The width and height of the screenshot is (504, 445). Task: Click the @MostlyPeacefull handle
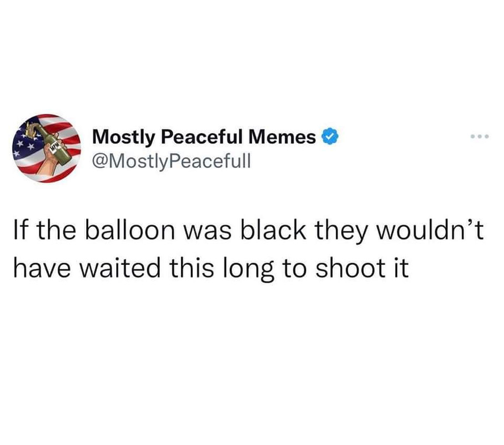171,161
